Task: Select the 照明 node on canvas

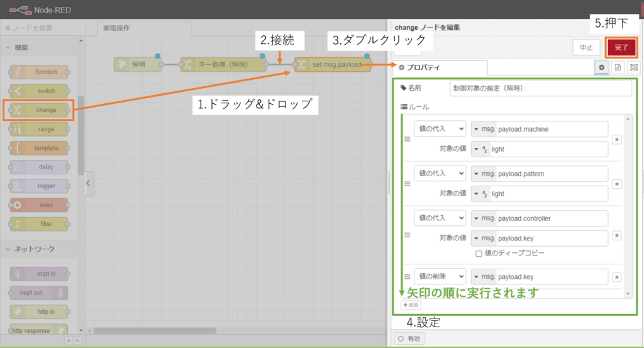Action: click(x=138, y=65)
